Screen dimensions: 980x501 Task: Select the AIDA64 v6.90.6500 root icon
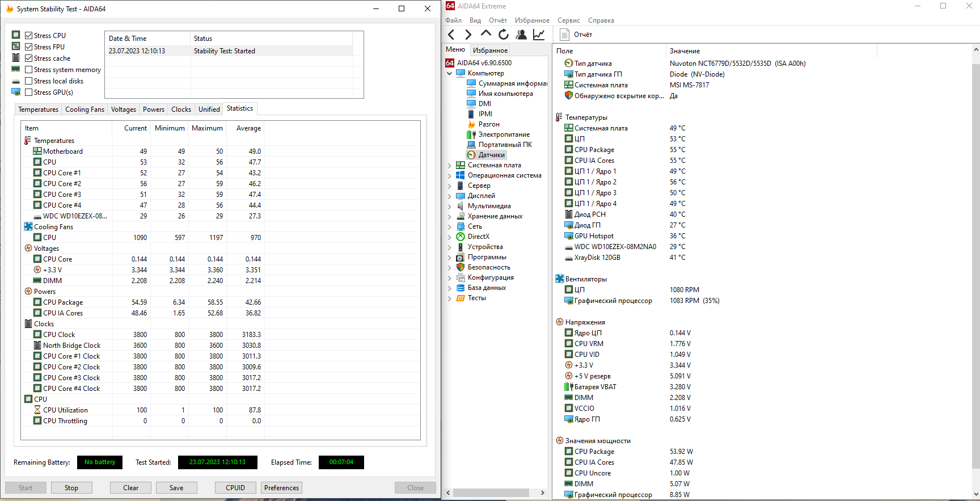(x=450, y=63)
